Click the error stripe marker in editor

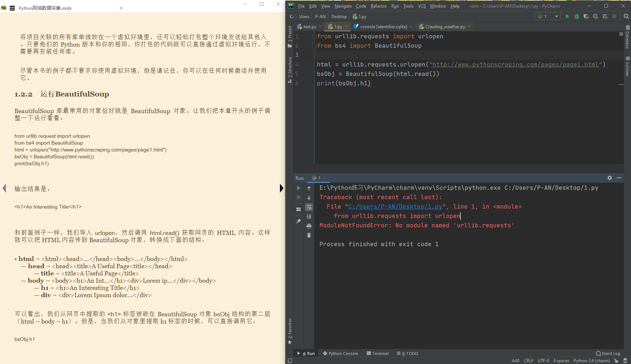tap(621, 85)
